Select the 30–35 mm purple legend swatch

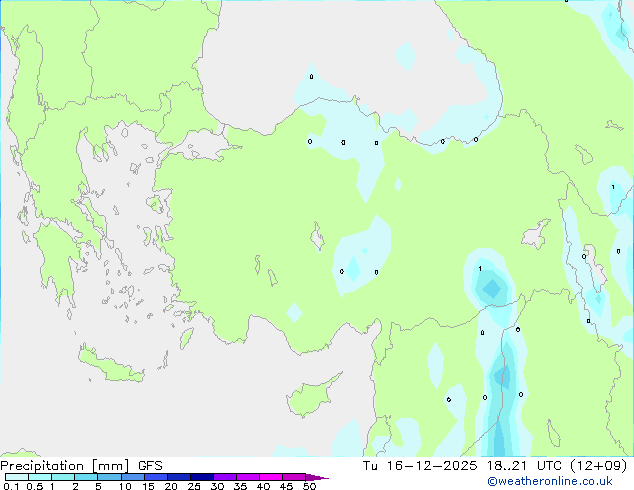tap(225, 477)
